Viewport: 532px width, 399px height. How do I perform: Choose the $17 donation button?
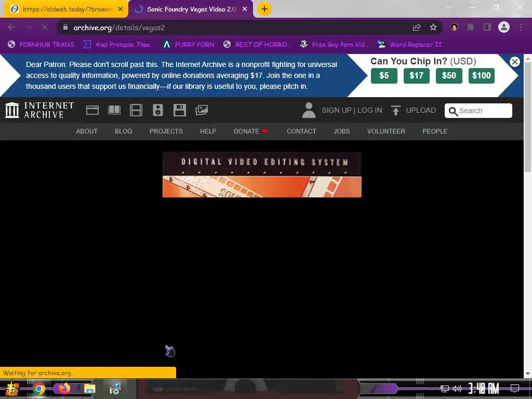[417, 76]
